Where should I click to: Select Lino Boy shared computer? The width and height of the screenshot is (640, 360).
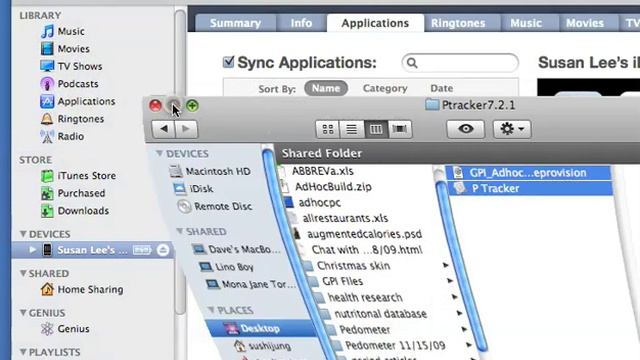(x=226, y=267)
